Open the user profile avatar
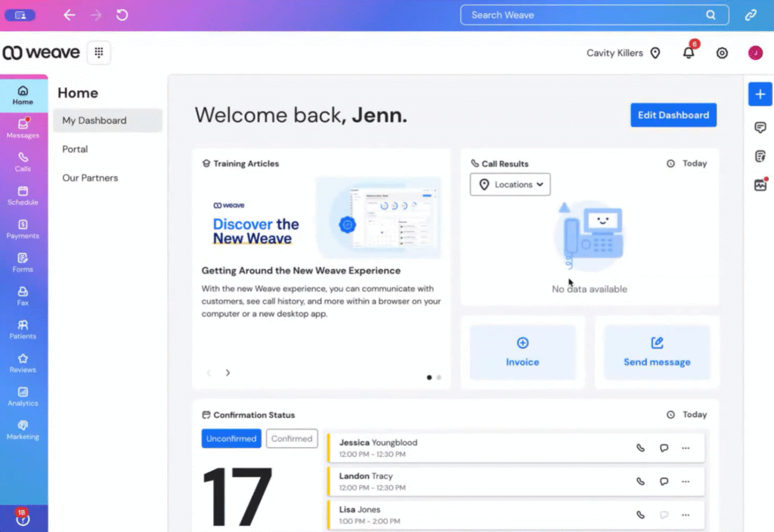 [x=755, y=53]
